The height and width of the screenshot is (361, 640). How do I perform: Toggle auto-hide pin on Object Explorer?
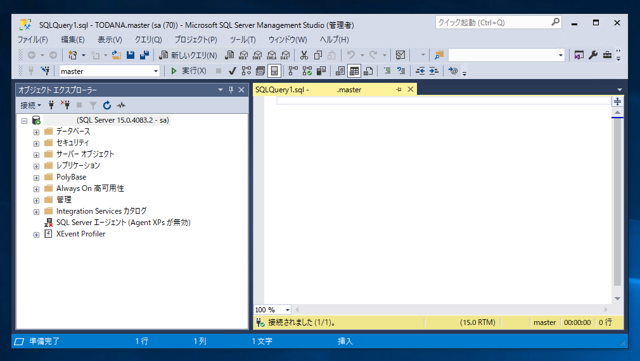[x=231, y=90]
